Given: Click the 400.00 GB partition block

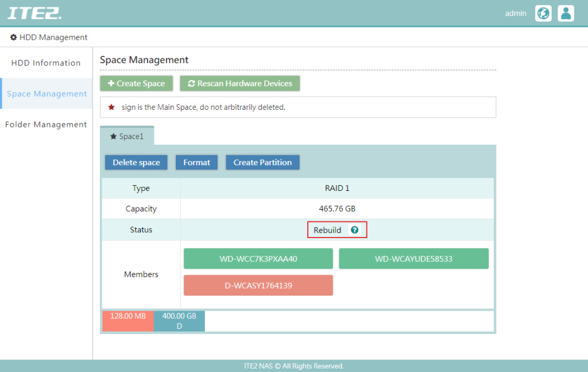Looking at the screenshot, I should pos(179,321).
